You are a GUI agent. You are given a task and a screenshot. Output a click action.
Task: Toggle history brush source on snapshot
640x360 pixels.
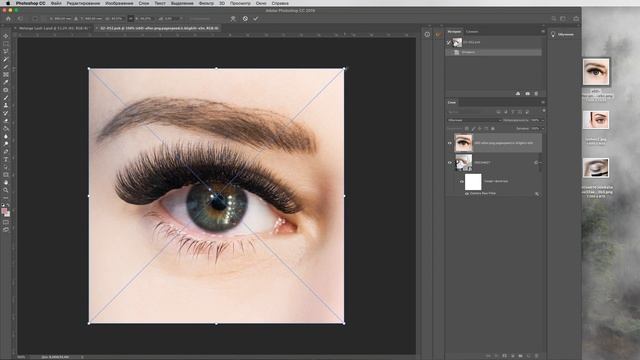pos(449,42)
